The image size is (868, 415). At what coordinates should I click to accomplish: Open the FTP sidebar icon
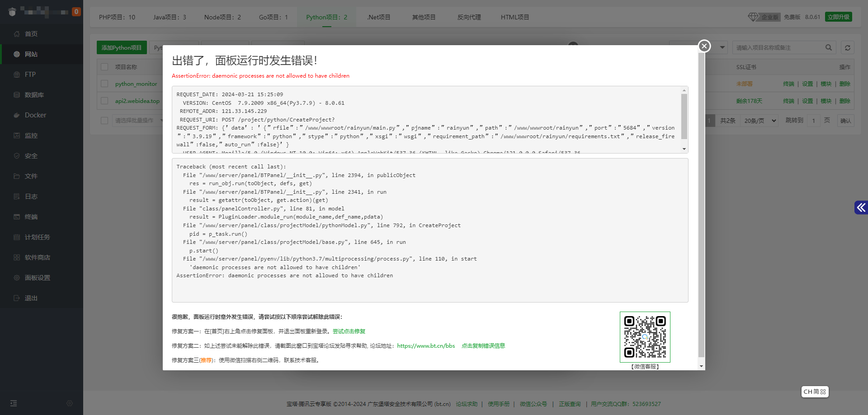coord(17,75)
